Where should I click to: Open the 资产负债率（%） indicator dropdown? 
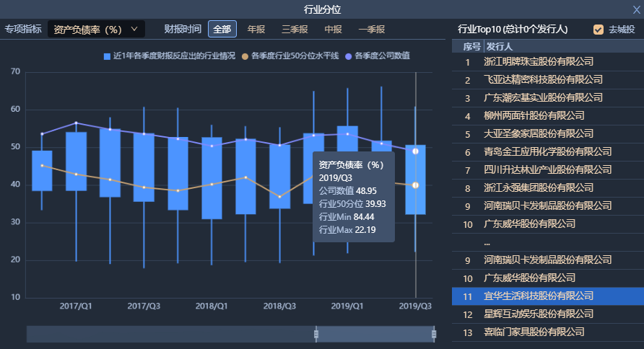pos(96,30)
